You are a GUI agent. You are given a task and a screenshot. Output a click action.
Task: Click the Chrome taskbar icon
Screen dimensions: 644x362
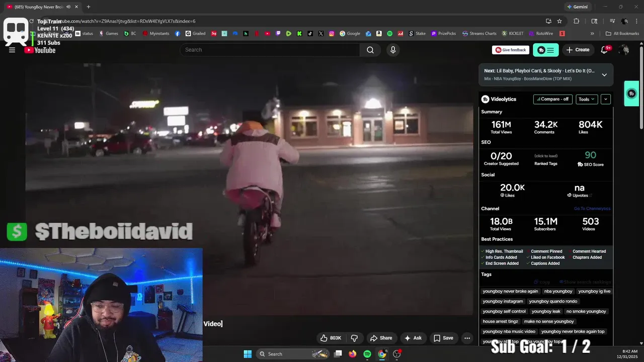[382, 354]
